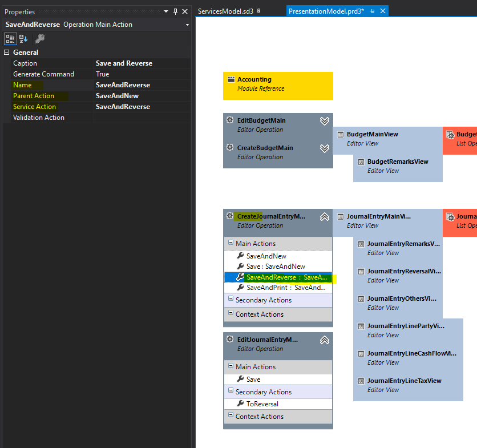The width and height of the screenshot is (477, 448).
Task: Click the BudgetRemarksView editor view icon
Action: (361, 162)
